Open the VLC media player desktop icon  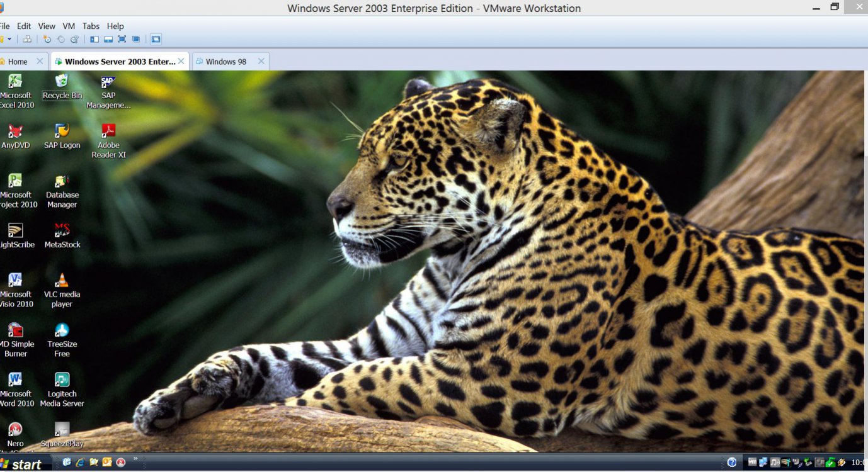pos(62,289)
